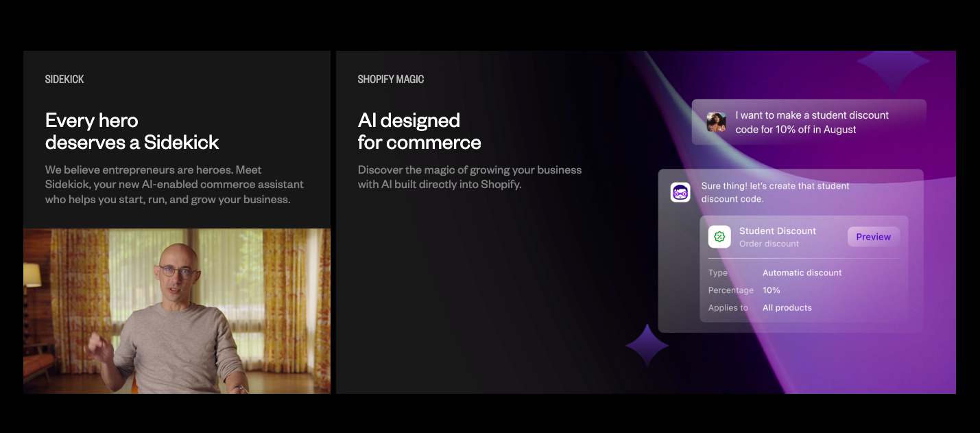Screen dimensions: 980x433
Task: Click the "Discover the magic" description text
Action: pyautogui.click(x=469, y=177)
